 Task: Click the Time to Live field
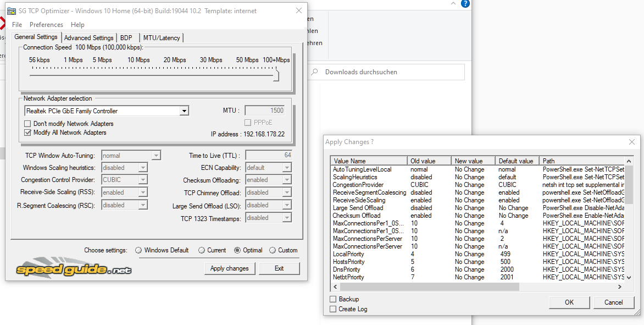coord(269,155)
